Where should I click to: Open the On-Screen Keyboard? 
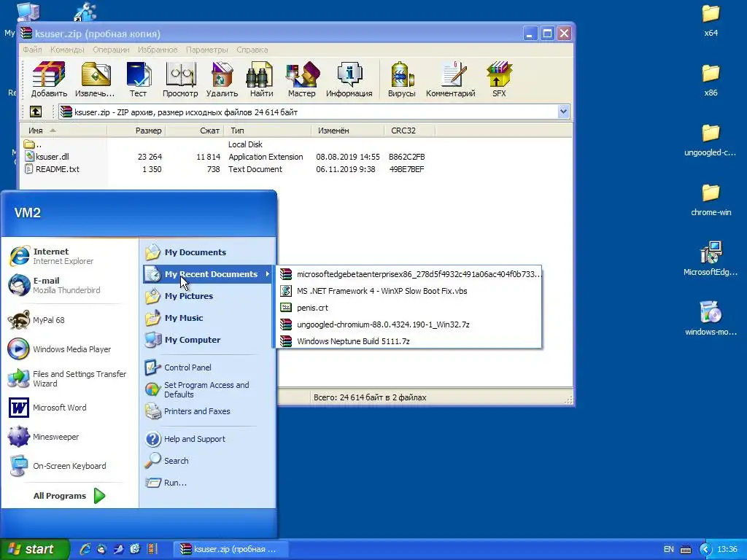click(69, 466)
